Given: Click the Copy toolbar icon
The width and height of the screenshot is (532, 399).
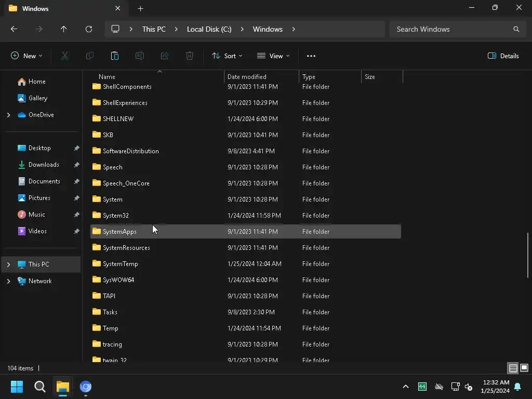Looking at the screenshot, I should tap(89, 56).
